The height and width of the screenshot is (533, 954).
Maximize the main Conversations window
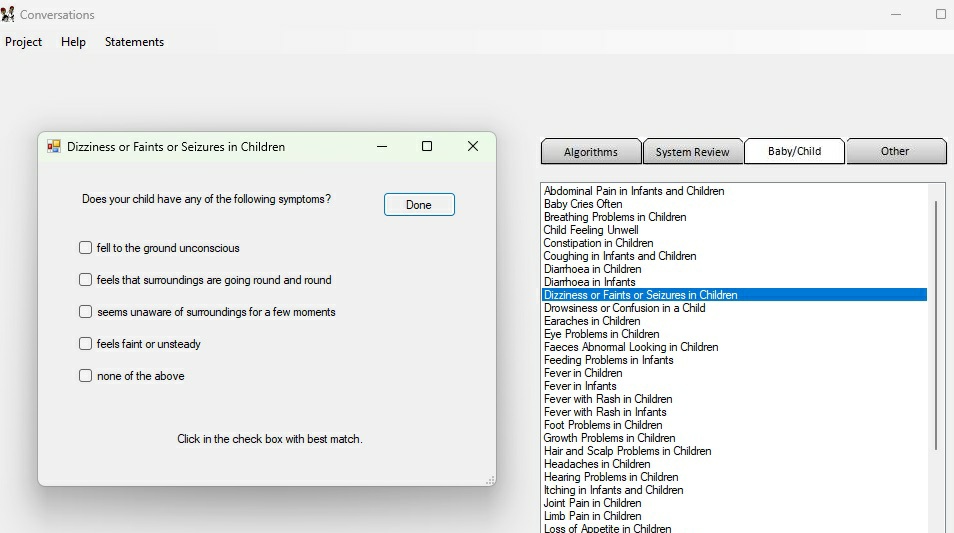[x=941, y=14]
